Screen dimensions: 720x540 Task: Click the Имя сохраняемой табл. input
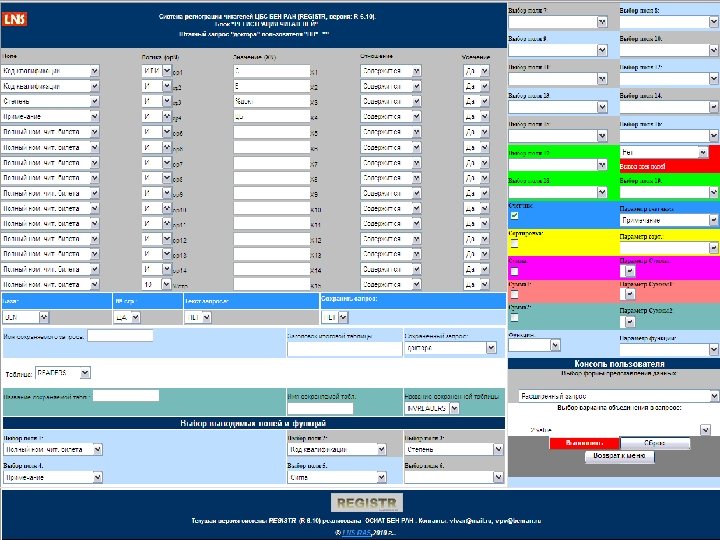click(321, 408)
